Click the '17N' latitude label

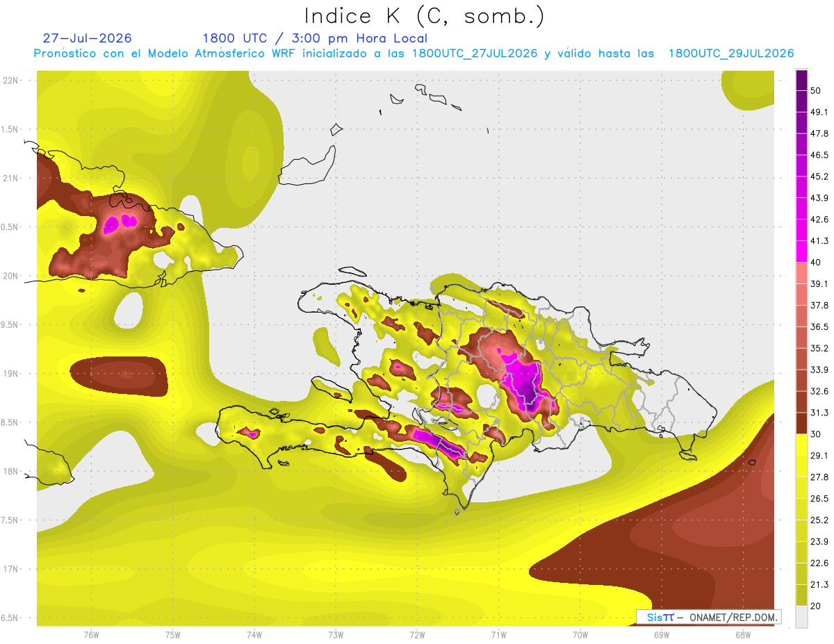click(10, 569)
